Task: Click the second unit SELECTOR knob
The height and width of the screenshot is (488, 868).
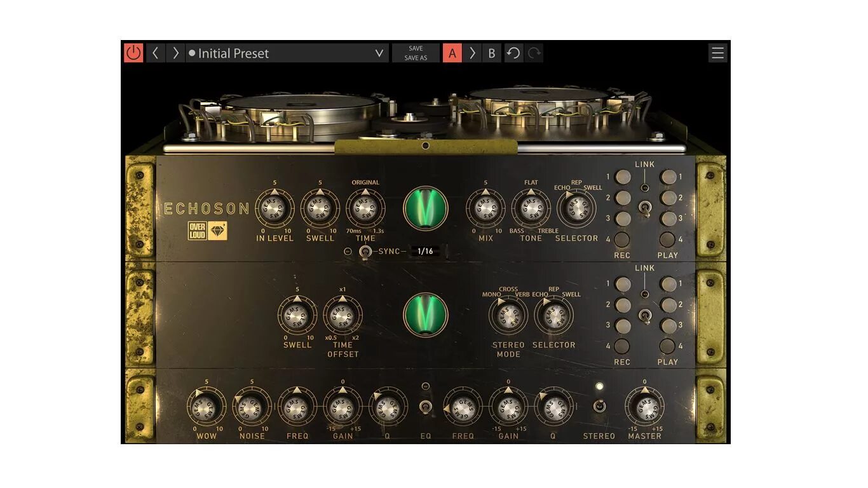Action: 553,315
